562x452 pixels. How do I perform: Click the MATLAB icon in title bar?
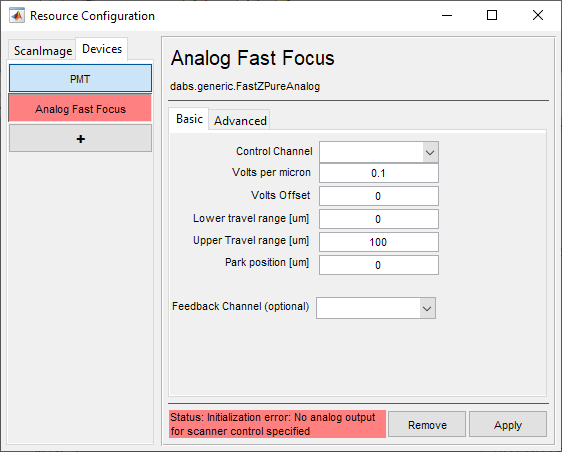17,15
